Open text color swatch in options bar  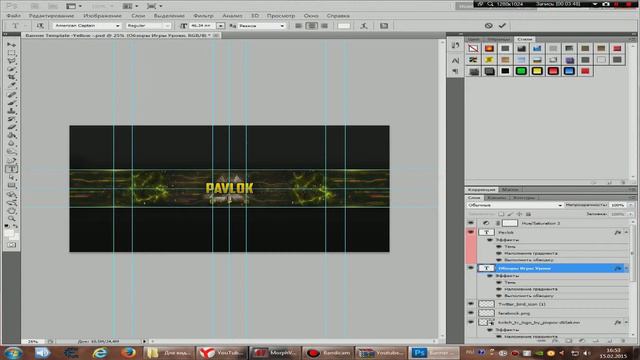coord(344,26)
